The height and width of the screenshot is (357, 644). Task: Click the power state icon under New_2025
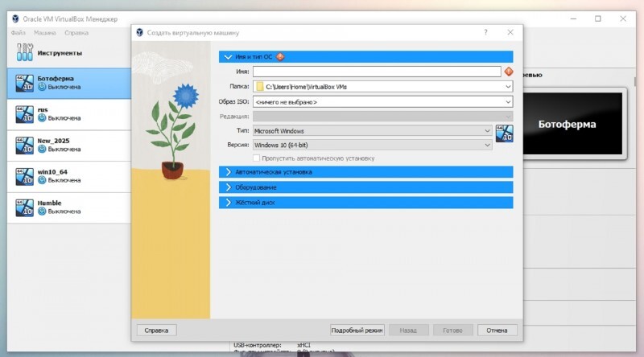tap(42, 150)
